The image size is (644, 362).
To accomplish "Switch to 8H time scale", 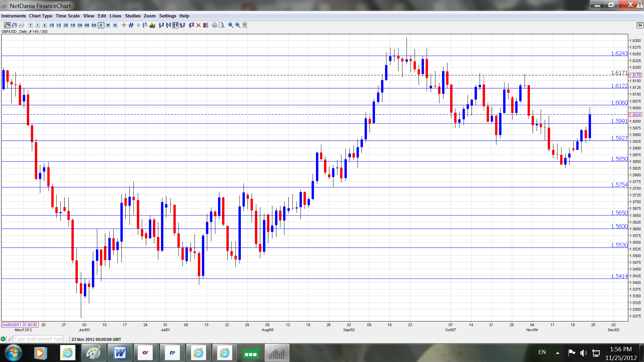I will (x=94, y=25).
